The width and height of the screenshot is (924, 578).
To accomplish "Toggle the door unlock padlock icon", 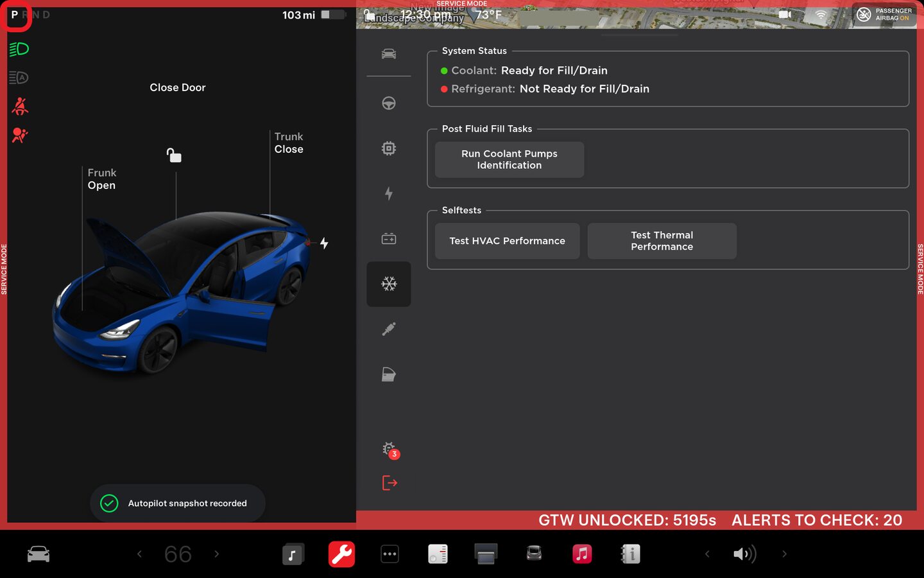I will 174,155.
